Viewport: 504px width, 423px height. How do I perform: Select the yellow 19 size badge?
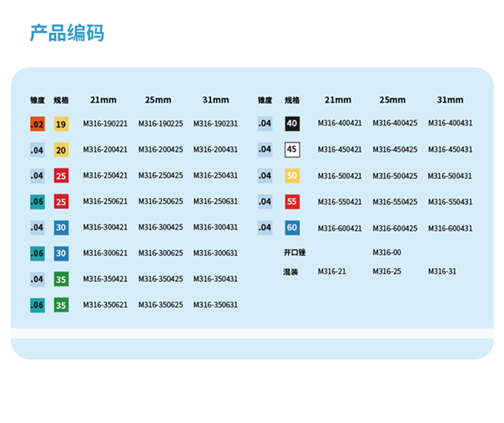click(x=61, y=124)
